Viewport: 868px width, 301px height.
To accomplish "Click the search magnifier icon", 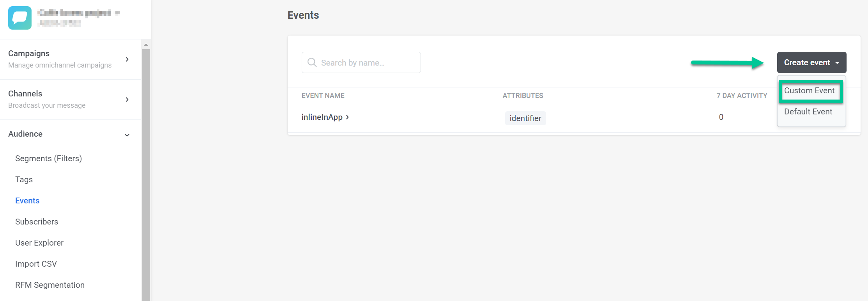I will [x=312, y=62].
